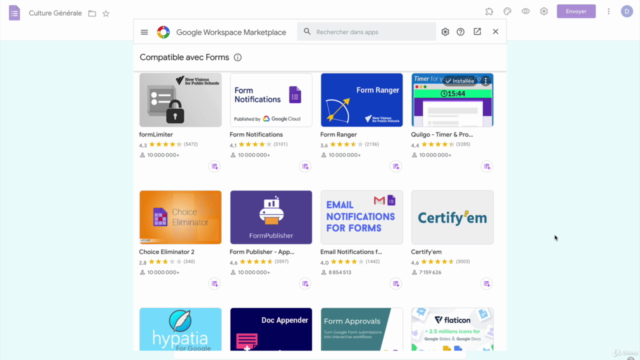640x360 pixels.
Task: Open the Quilgo Timer app thumbnail
Action: 452,100
